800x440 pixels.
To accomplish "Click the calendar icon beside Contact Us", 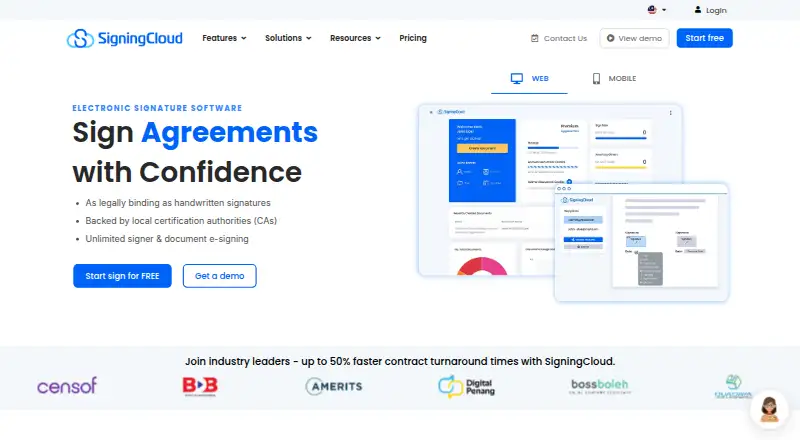I will tap(535, 38).
